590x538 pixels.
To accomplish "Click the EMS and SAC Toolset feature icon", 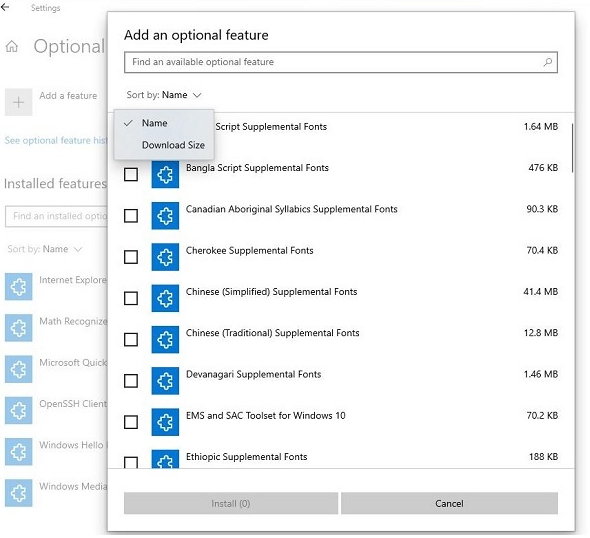I will [x=165, y=422].
